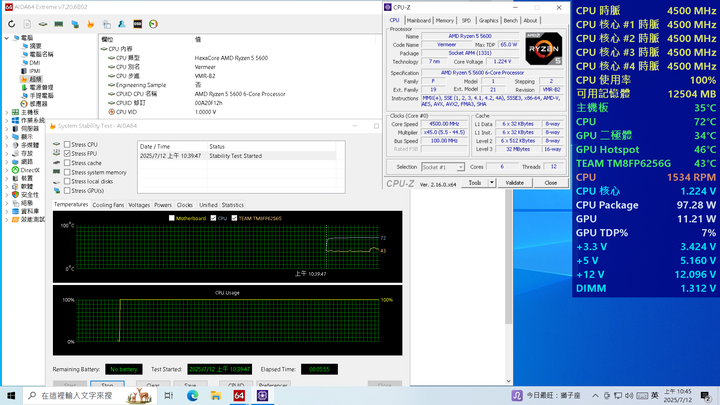The height and width of the screenshot is (405, 720).
Task: Open the OSD panel icon in AIDA64 toolbar
Action: pyautogui.click(x=137, y=24)
